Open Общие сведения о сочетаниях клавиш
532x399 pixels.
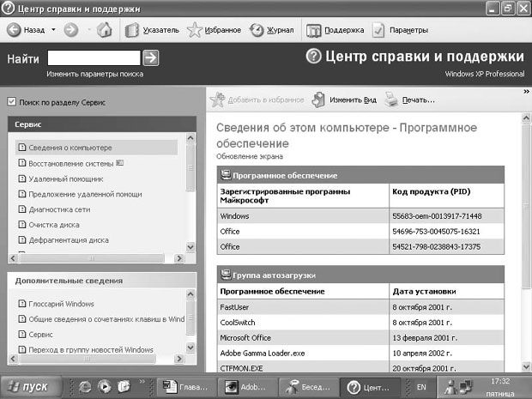tap(101, 319)
